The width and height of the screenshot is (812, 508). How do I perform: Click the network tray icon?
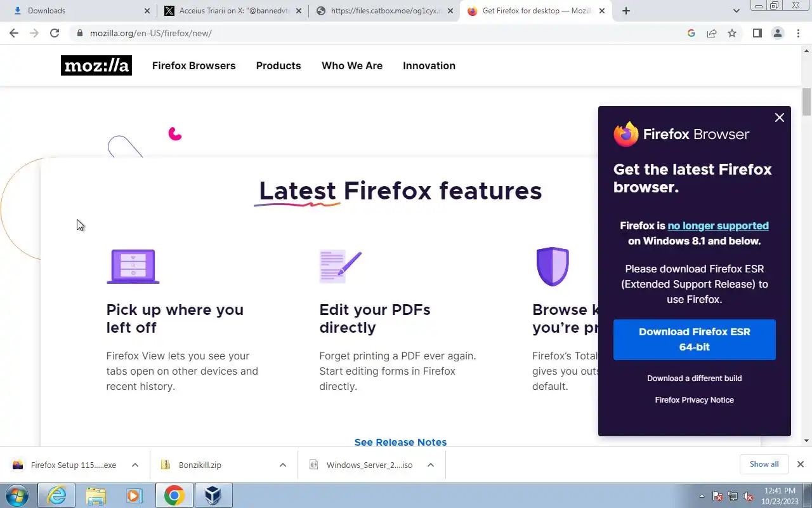[x=733, y=496]
